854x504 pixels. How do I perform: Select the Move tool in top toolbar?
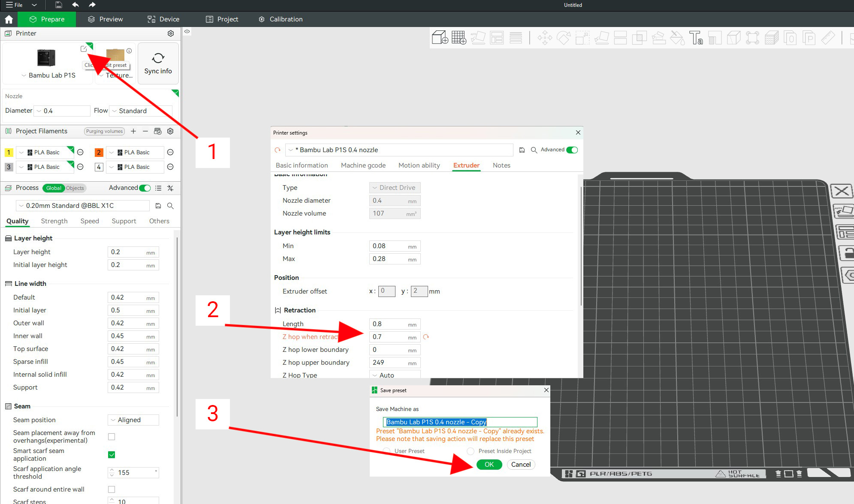(x=545, y=38)
